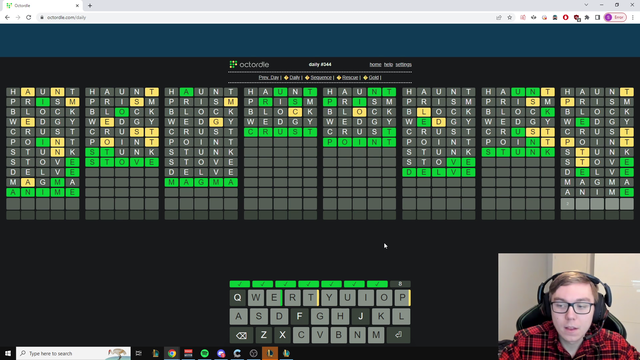The image size is (640, 360).
Task: Click the X key on the on-screen keyboard
Action: coord(282,335)
